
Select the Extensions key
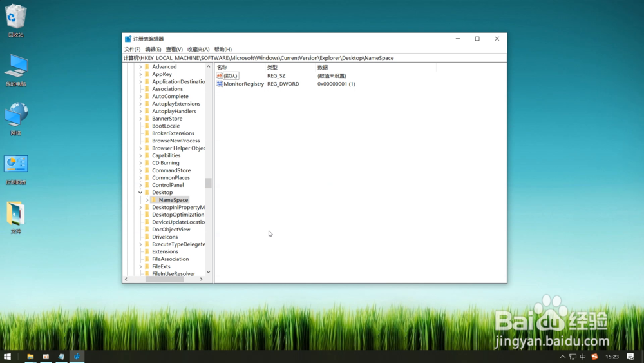tap(165, 251)
